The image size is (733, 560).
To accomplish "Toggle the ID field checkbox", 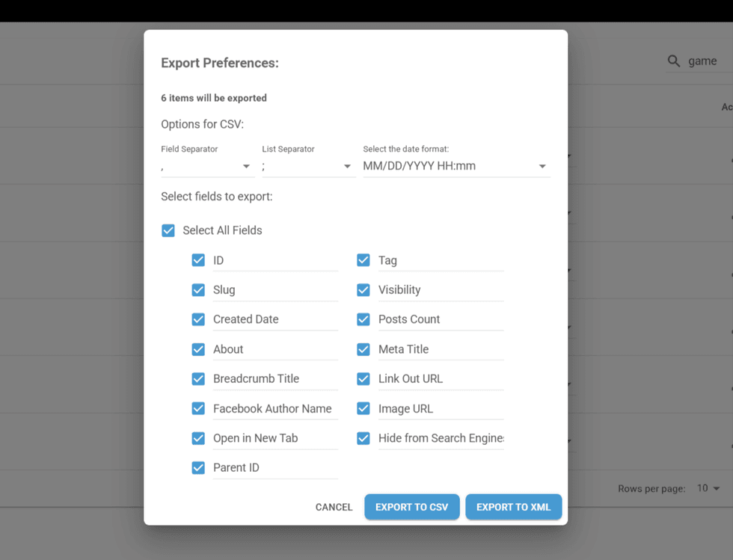I will click(198, 260).
